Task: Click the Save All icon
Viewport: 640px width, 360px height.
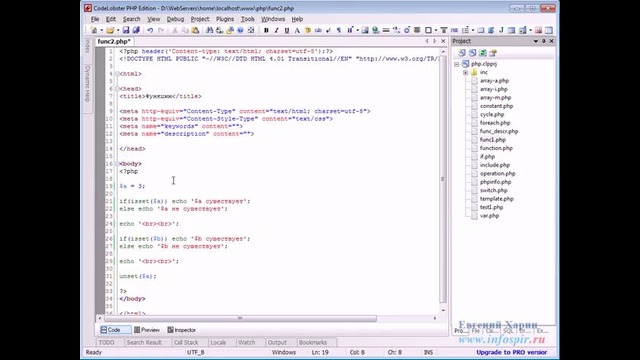Action: click(x=136, y=30)
